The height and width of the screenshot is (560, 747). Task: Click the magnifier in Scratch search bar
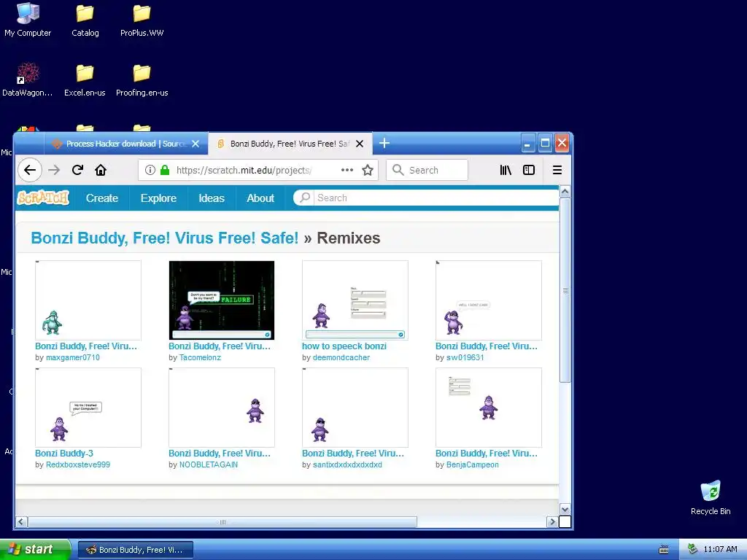click(x=305, y=198)
